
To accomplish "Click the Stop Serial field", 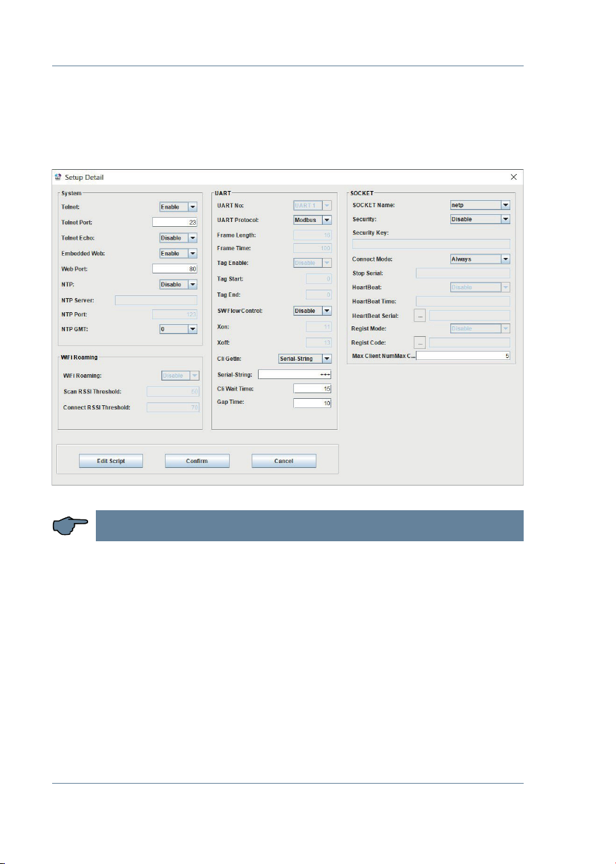I will (463, 273).
